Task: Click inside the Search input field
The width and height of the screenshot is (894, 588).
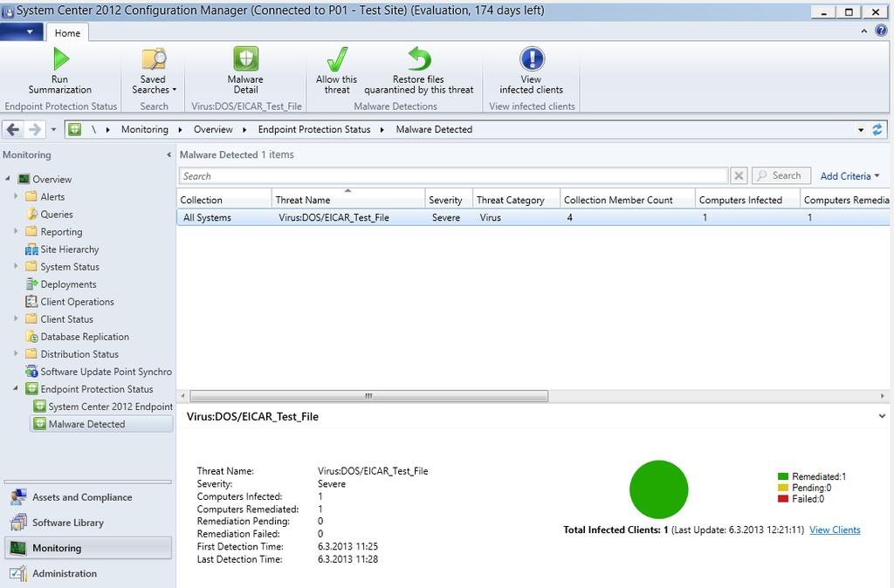Action: click(x=453, y=175)
